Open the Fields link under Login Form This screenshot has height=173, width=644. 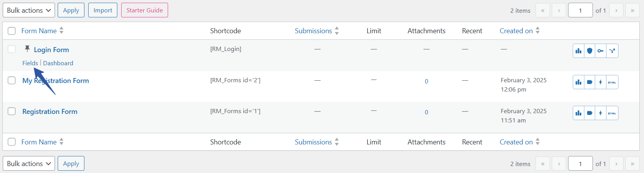click(x=30, y=63)
